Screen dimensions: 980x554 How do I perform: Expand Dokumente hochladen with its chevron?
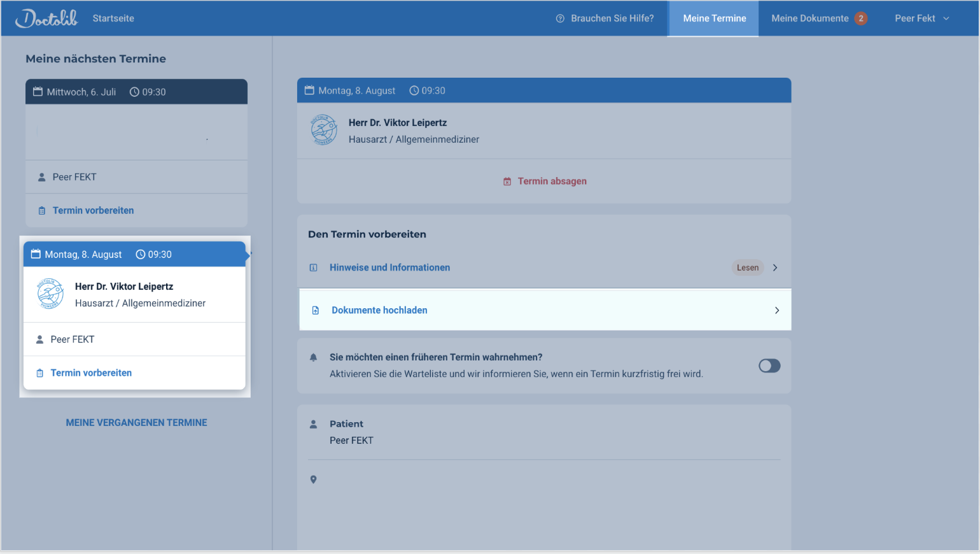coord(776,311)
